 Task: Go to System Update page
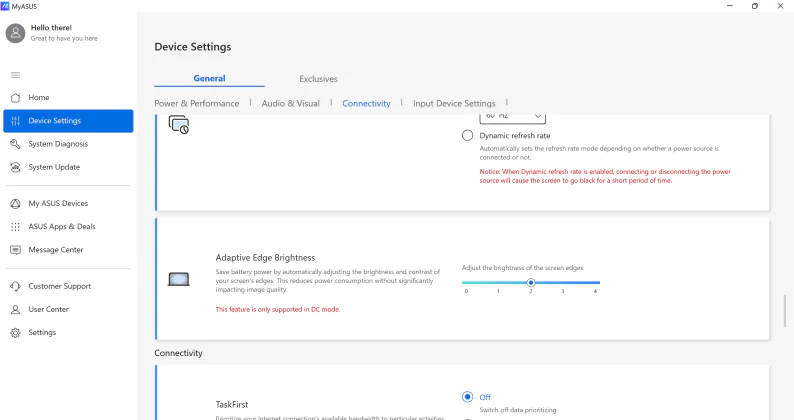tap(68, 167)
